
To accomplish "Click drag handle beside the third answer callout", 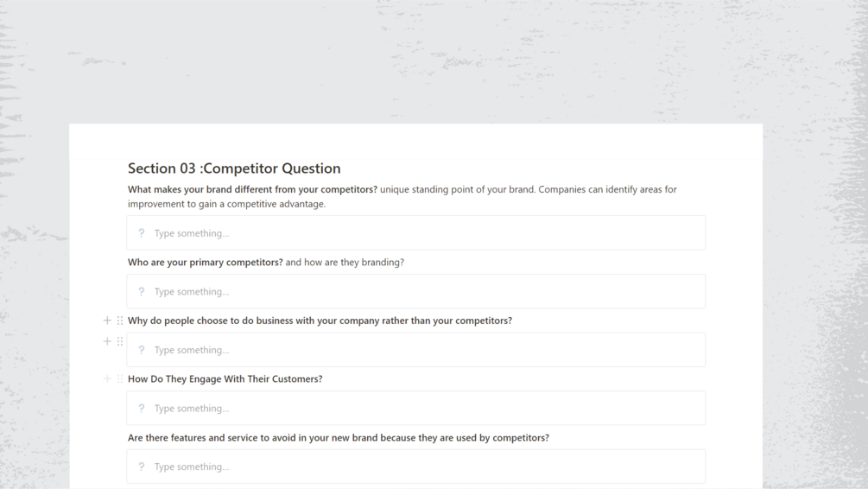I will tap(120, 341).
